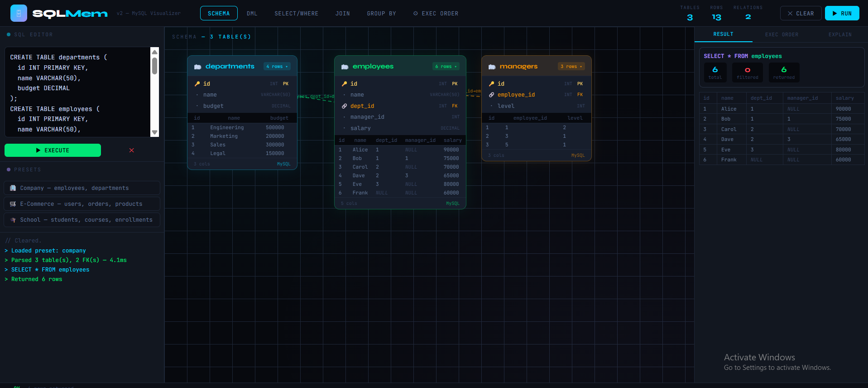Switch to SELECT/WHERE tab
The height and width of the screenshot is (388, 868).
(297, 14)
